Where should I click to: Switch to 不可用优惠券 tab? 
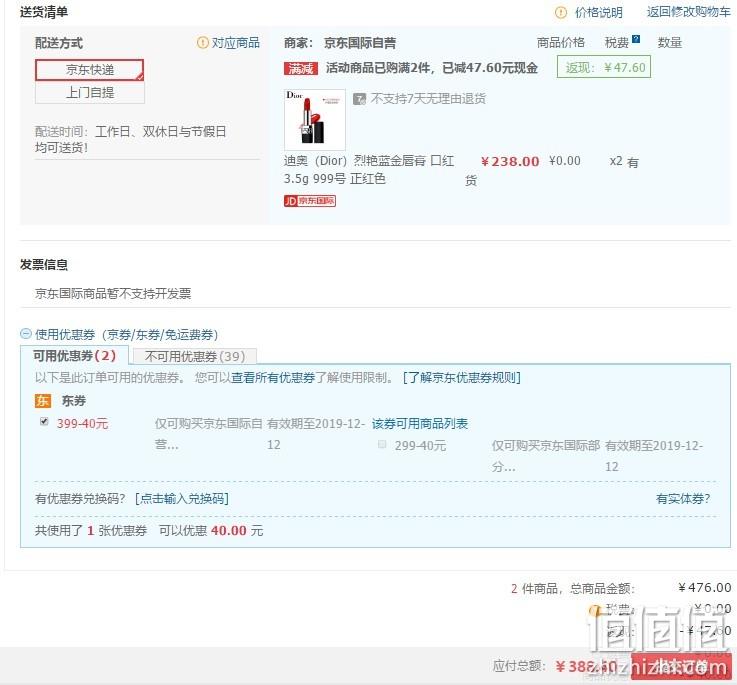(195, 356)
